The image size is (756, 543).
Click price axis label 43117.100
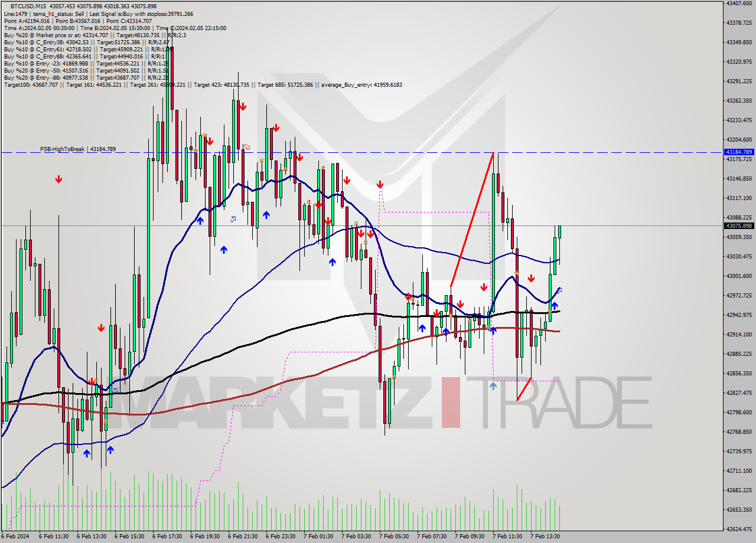point(739,198)
